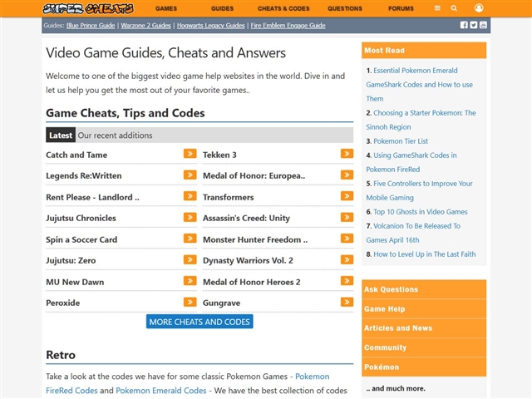Open the Community sidebar section
The width and height of the screenshot is (532, 399).
[x=424, y=347]
